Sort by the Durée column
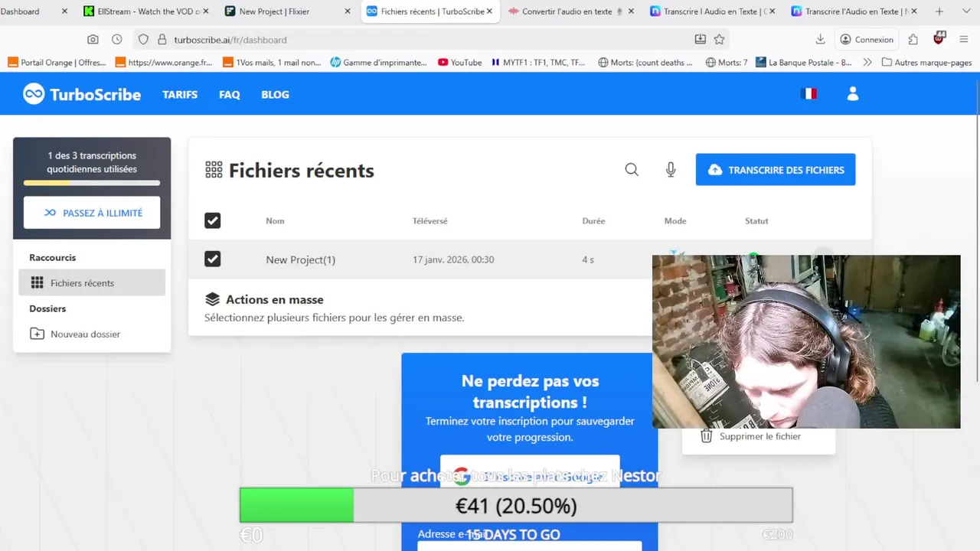The image size is (980, 551). pyautogui.click(x=593, y=221)
